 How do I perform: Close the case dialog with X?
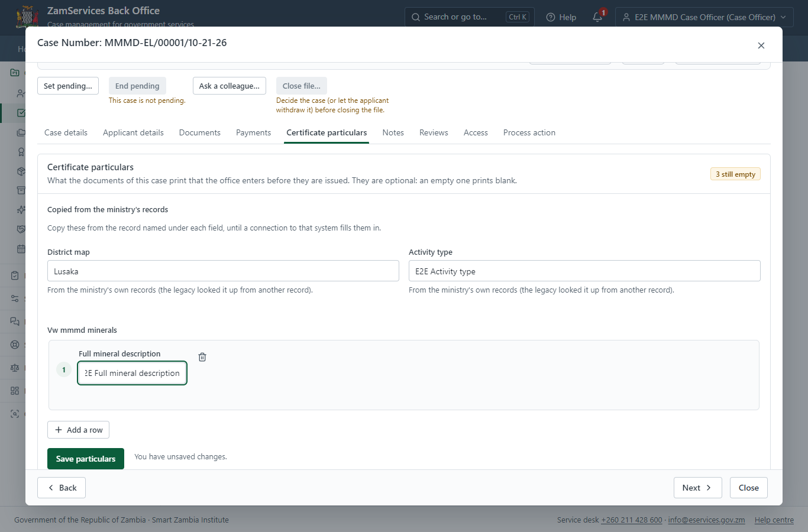pyautogui.click(x=761, y=46)
